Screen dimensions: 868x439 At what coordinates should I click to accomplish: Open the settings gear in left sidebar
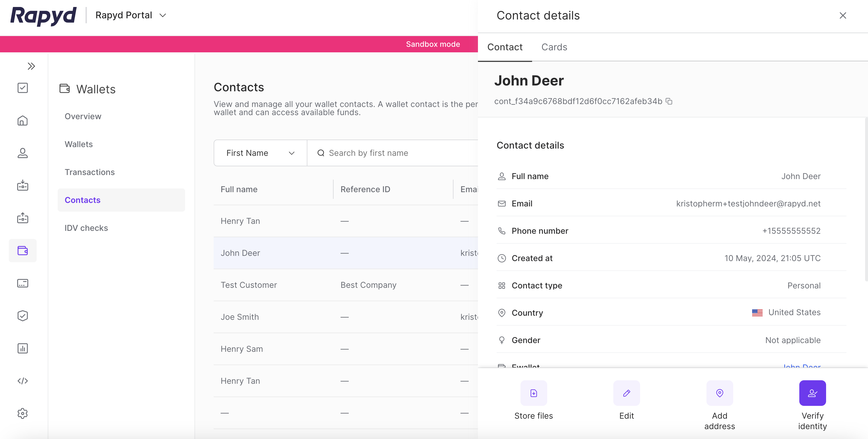(23, 413)
